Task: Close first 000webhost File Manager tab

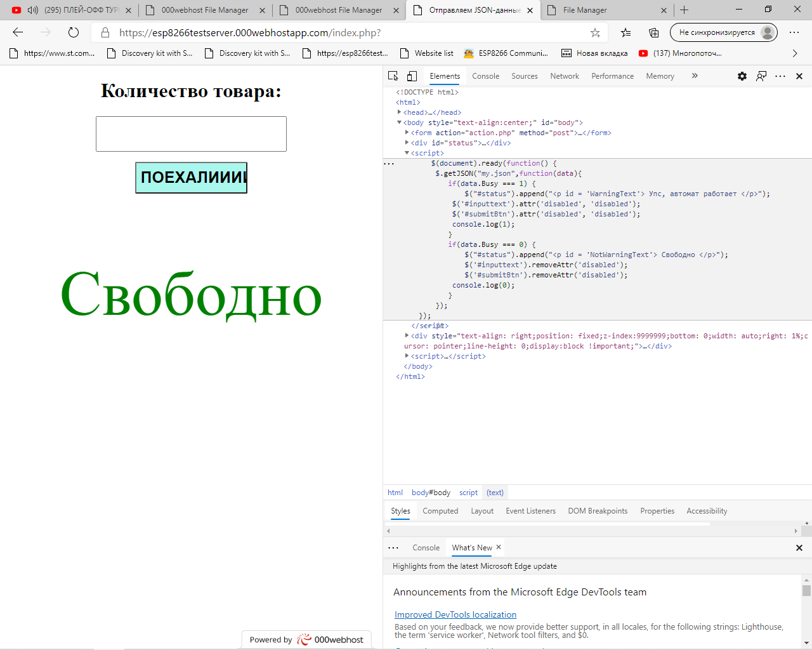Action: [262, 10]
